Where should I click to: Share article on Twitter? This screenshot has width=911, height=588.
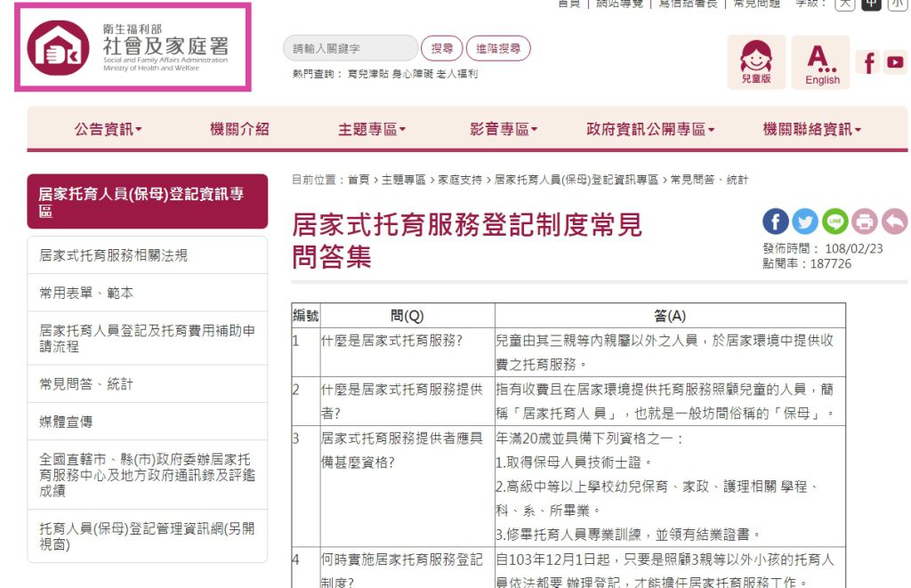click(x=805, y=222)
